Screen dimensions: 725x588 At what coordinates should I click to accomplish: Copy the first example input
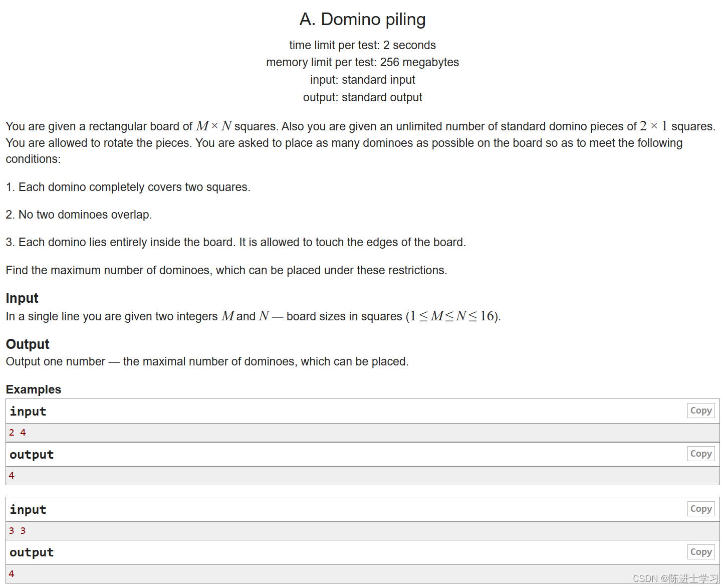pyautogui.click(x=700, y=411)
